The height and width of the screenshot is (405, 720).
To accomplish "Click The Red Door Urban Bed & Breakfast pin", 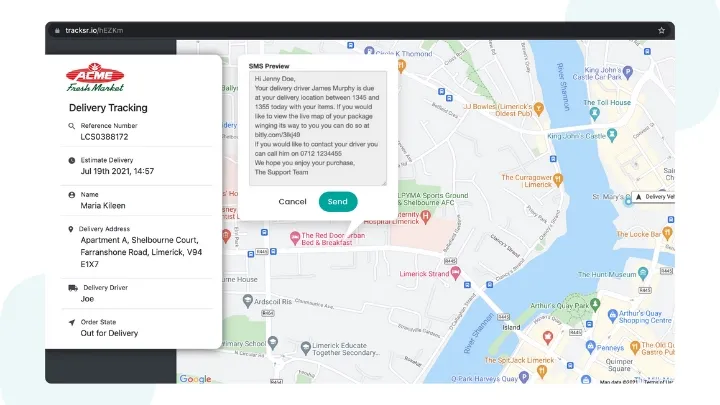I will pyautogui.click(x=295, y=238).
